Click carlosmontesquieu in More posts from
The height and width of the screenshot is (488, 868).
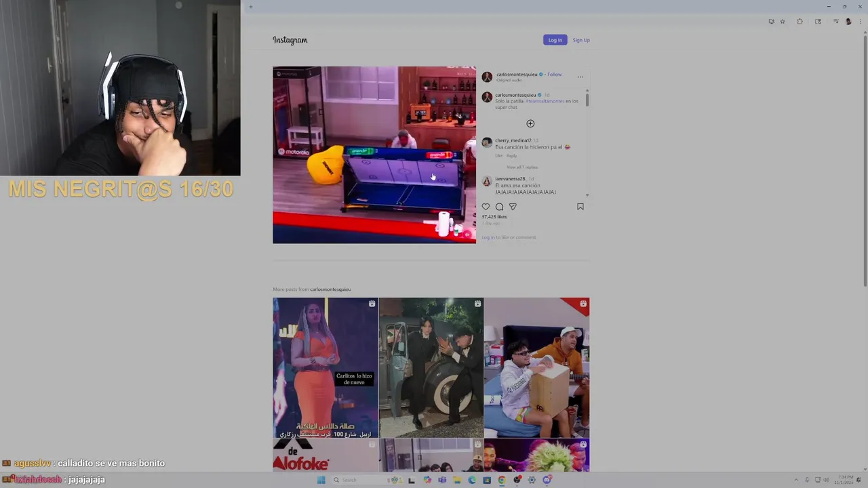(x=330, y=289)
